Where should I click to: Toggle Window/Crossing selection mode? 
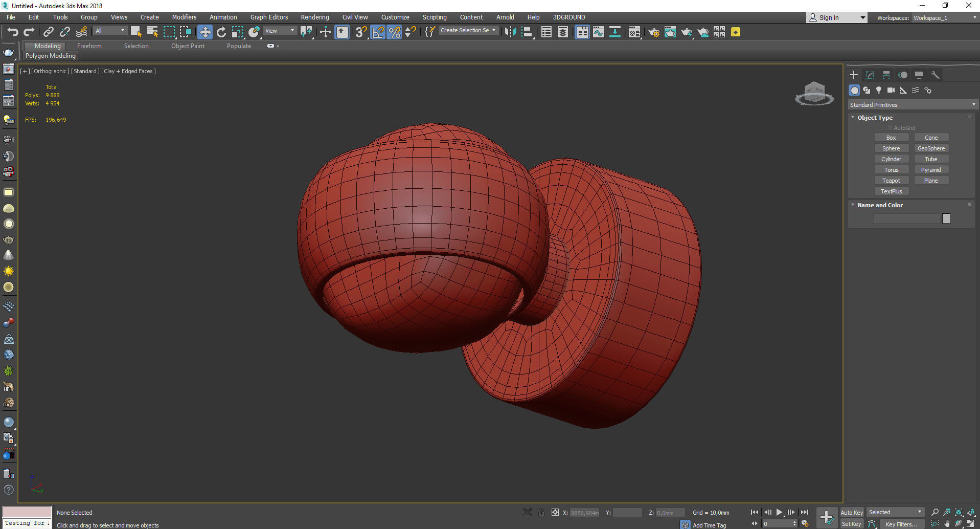pyautogui.click(x=185, y=32)
